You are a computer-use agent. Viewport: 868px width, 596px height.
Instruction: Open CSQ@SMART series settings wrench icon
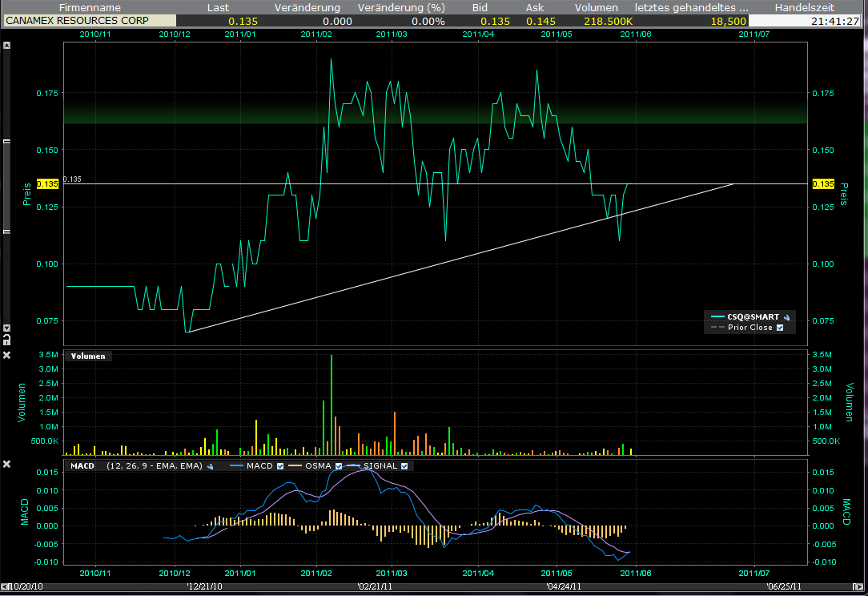(786, 317)
